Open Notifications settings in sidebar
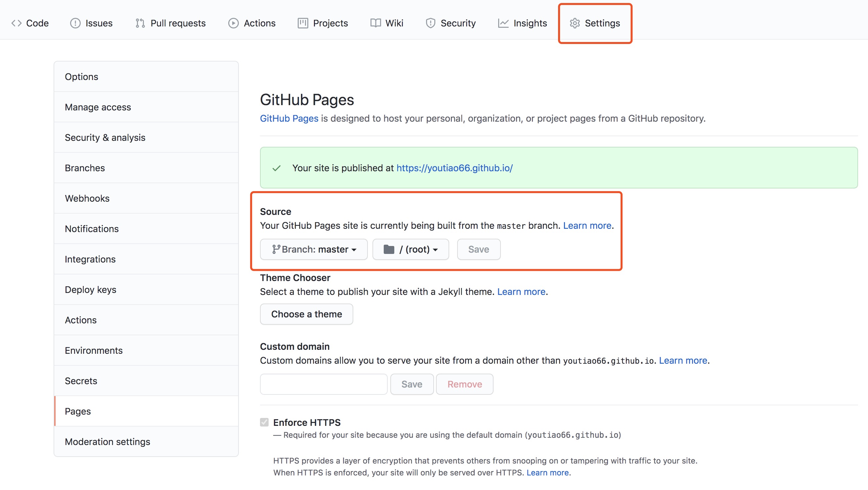This screenshot has width=868, height=490. coord(146,229)
